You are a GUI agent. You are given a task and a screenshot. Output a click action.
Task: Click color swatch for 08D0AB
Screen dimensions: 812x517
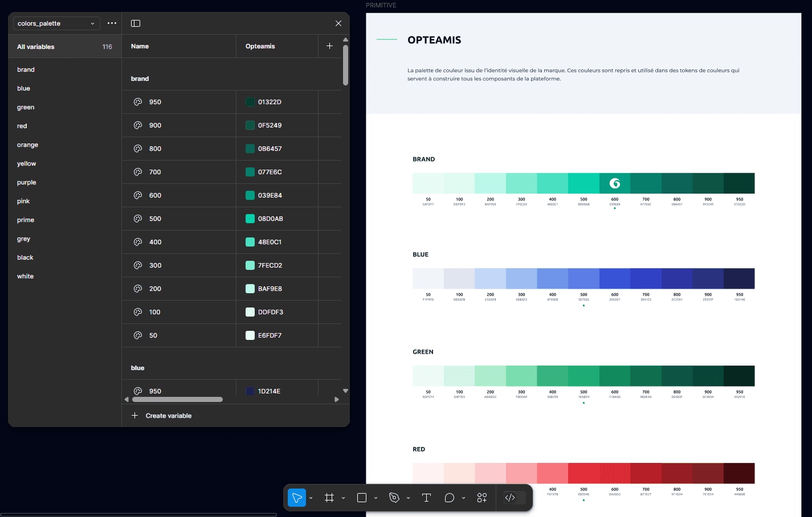coord(250,219)
